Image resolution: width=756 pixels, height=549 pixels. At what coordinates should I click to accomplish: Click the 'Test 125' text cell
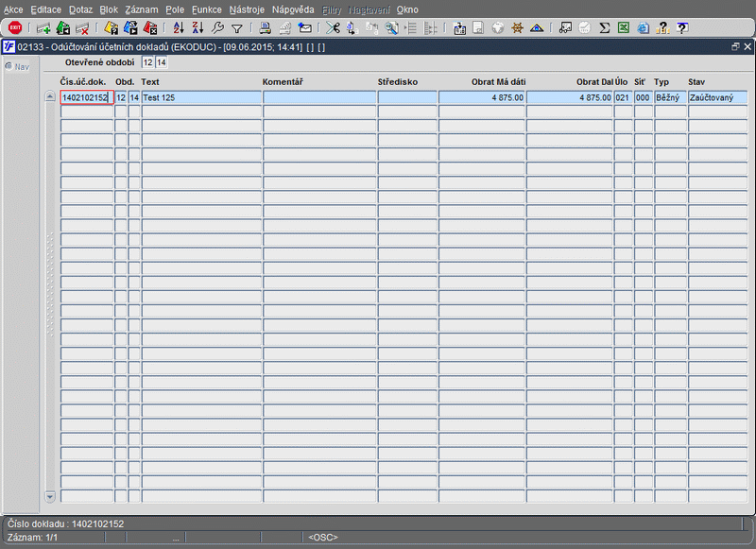coord(201,97)
